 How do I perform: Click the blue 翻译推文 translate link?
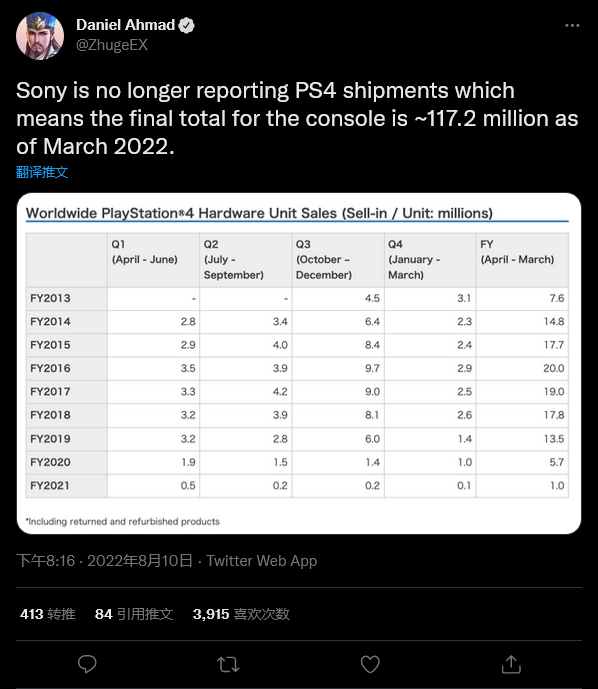tap(42, 172)
